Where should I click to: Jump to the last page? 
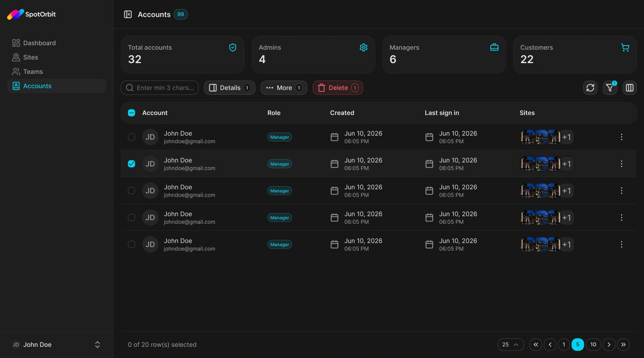623,345
